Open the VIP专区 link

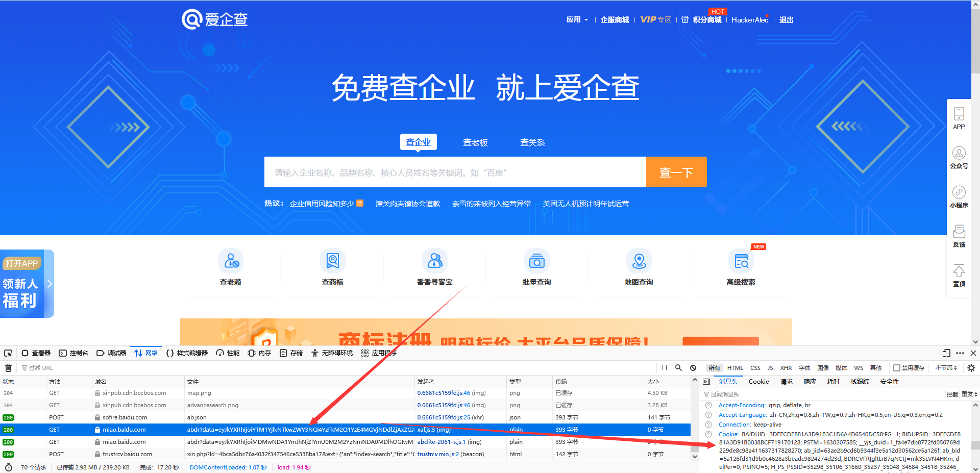[656, 19]
